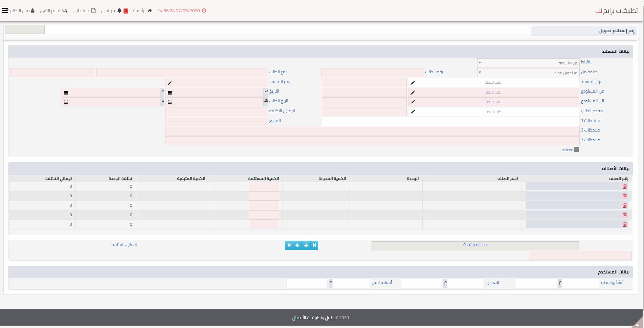The width and height of the screenshot is (644, 328).
Task: Click the trash icon in the third item row
Action: coord(624,206)
